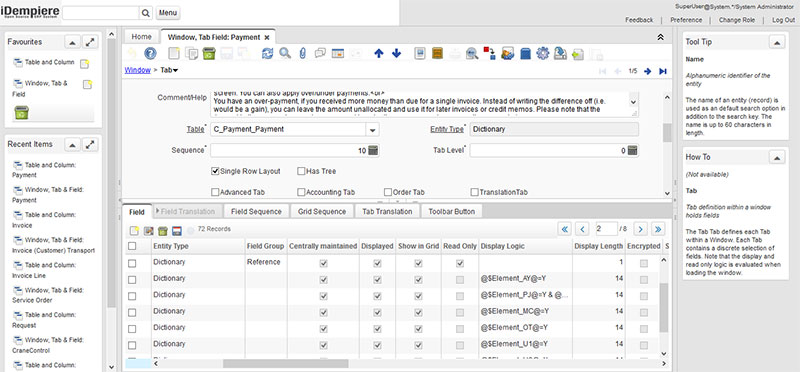Go to detail record with down arrow

tap(396, 53)
